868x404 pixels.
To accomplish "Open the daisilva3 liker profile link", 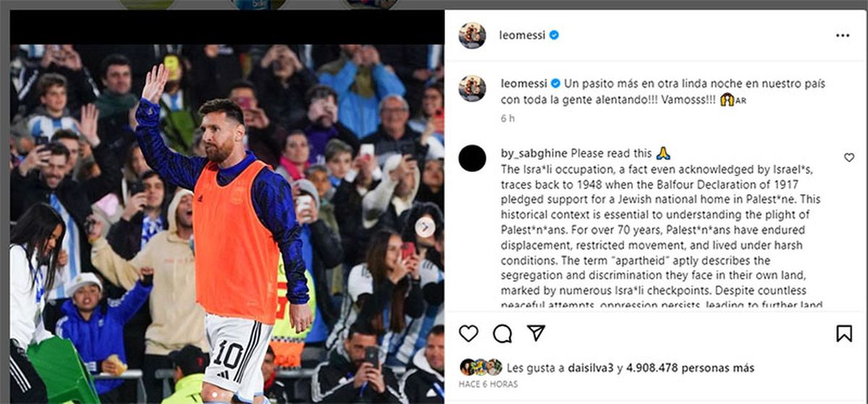I will pyautogui.click(x=592, y=368).
